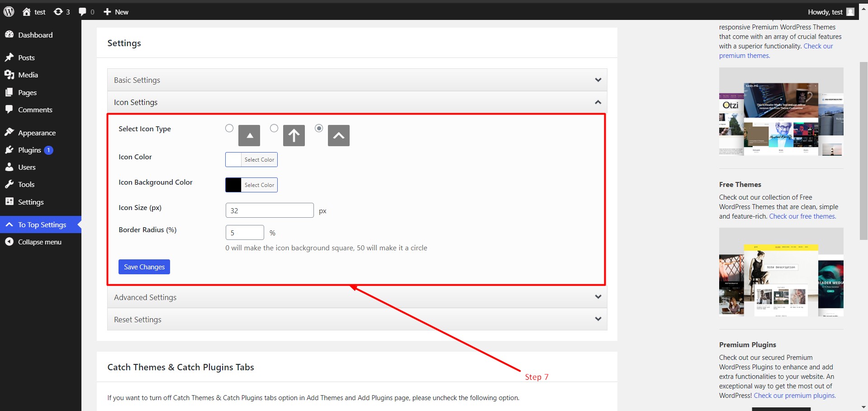The image size is (868, 411).
Task: Click the Users person icon
Action: pyautogui.click(x=9, y=167)
